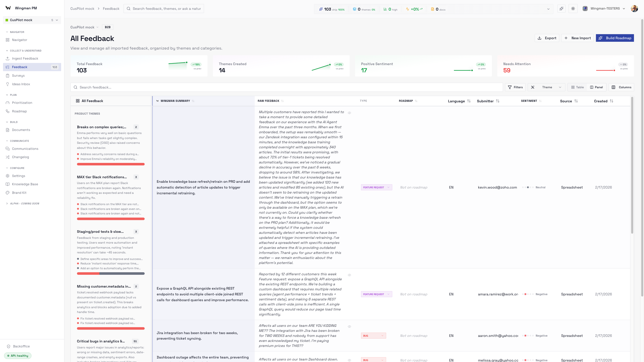
Task: Switch to Panel view
Action: click(x=596, y=87)
